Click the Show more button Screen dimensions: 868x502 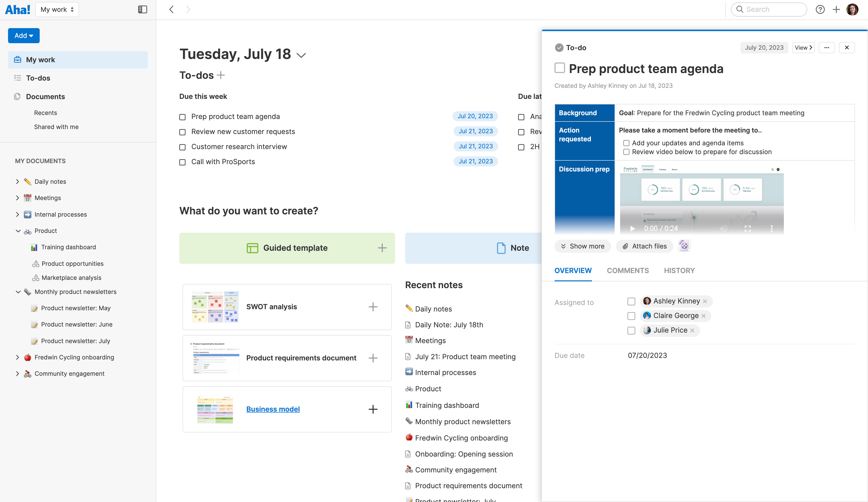(x=583, y=246)
